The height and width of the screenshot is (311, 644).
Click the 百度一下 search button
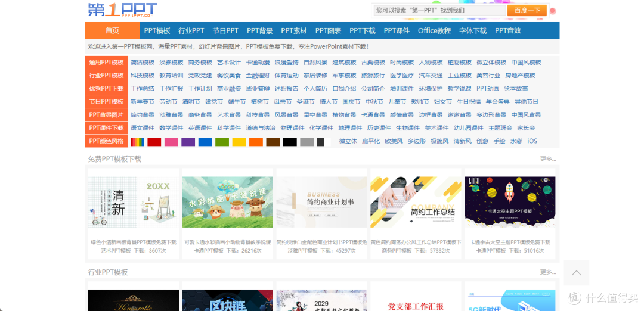527,10
